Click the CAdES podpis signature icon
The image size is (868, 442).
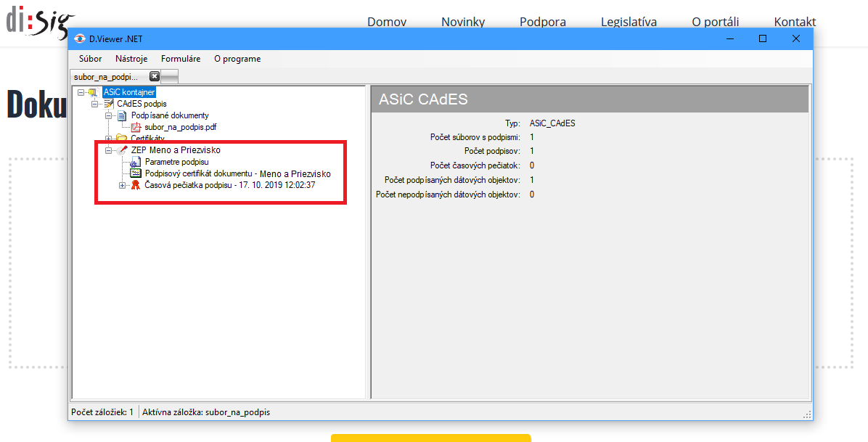pyautogui.click(x=108, y=104)
